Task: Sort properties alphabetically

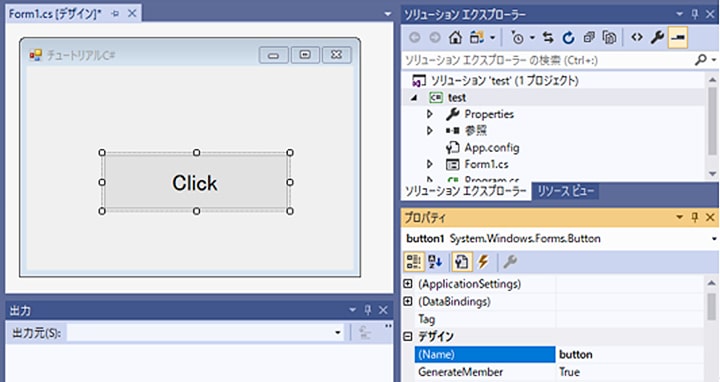Action: point(435,262)
